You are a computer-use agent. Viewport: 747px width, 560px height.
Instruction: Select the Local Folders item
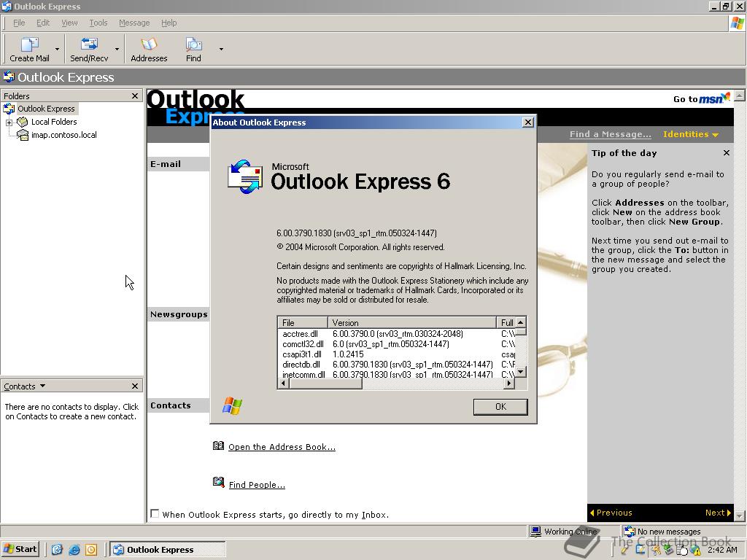pos(54,122)
